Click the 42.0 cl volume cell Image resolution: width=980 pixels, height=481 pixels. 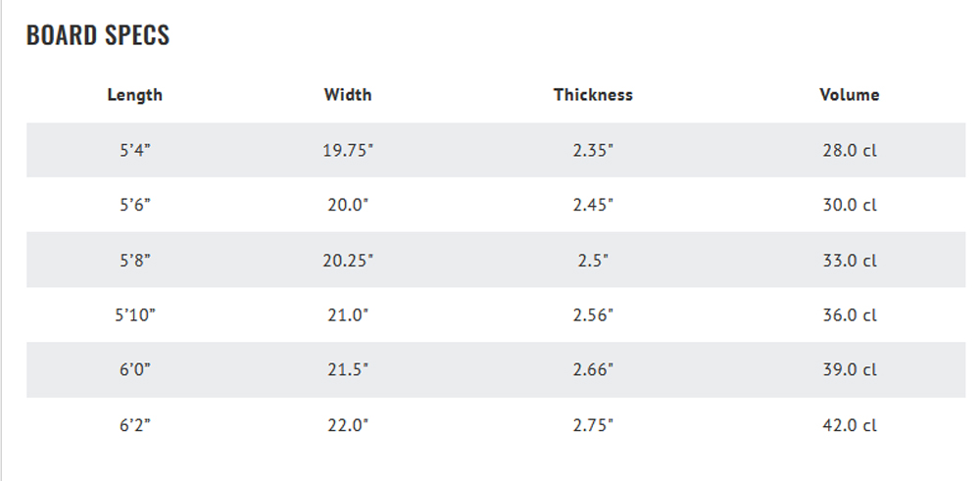click(x=850, y=425)
